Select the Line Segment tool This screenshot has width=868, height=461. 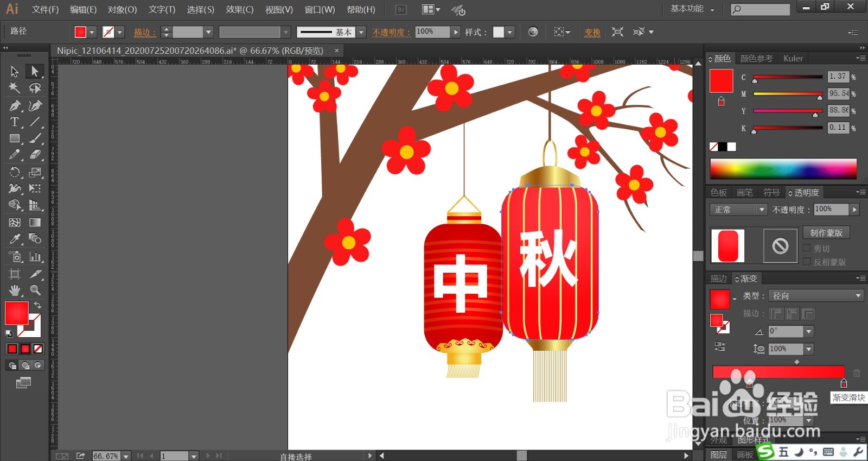[x=35, y=122]
